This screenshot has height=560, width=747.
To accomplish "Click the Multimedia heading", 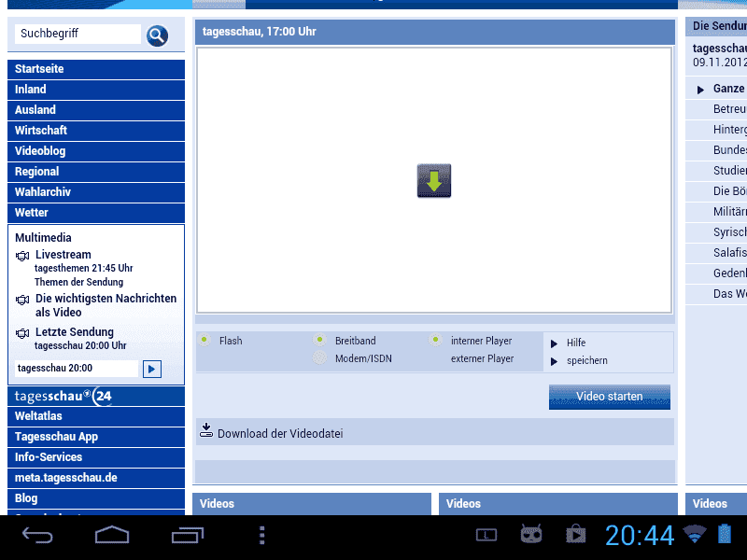I will (x=43, y=238).
